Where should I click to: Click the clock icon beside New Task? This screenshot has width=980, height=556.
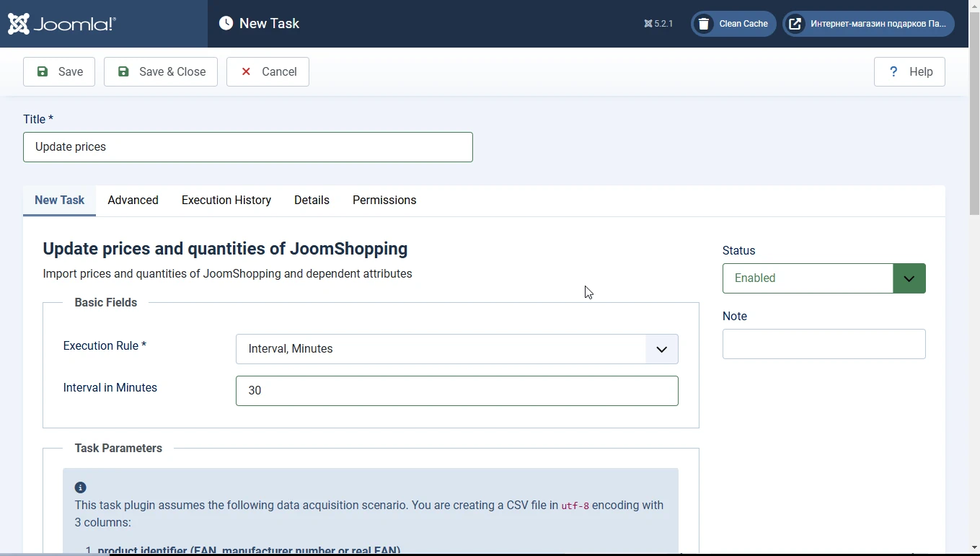coord(226,23)
